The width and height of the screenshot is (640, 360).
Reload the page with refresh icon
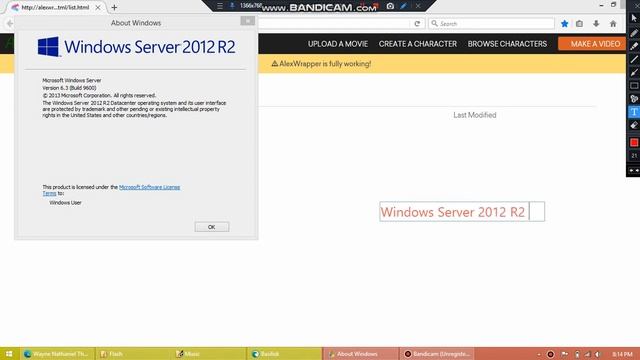click(417, 24)
